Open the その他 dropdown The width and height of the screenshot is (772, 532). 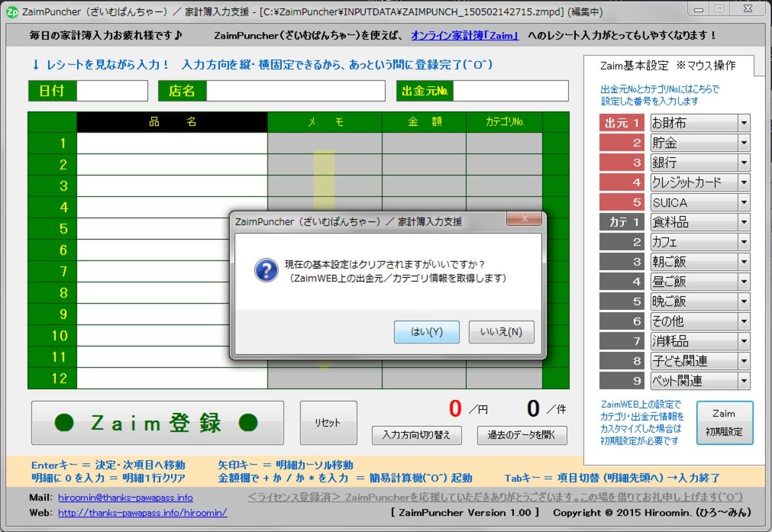pos(744,321)
